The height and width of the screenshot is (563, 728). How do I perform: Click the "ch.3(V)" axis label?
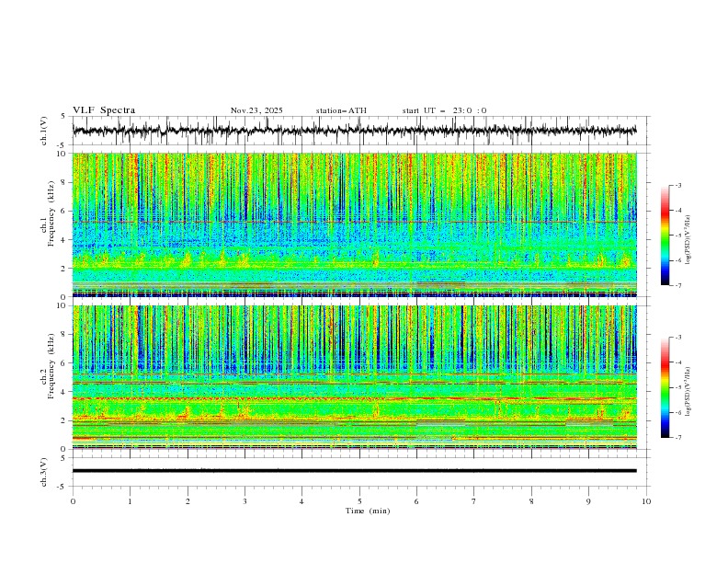pyautogui.click(x=44, y=472)
